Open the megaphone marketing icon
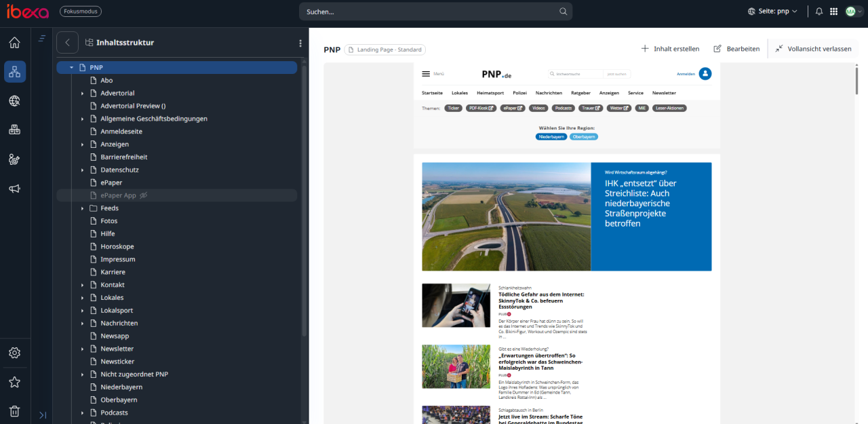 click(15, 189)
